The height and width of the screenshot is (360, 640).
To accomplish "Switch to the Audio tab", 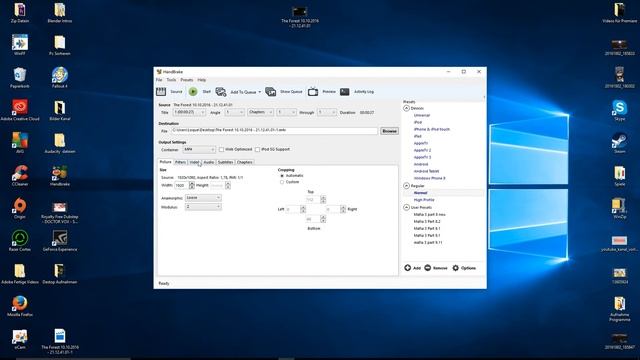I will pyautogui.click(x=209, y=162).
